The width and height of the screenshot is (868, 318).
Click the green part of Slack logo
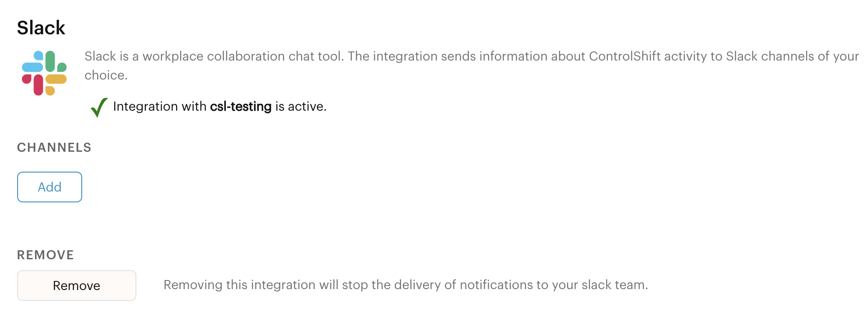[x=55, y=62]
